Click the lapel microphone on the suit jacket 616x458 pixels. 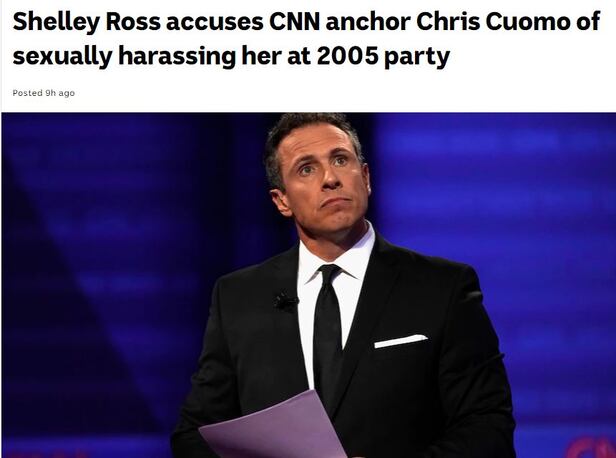[x=286, y=302]
